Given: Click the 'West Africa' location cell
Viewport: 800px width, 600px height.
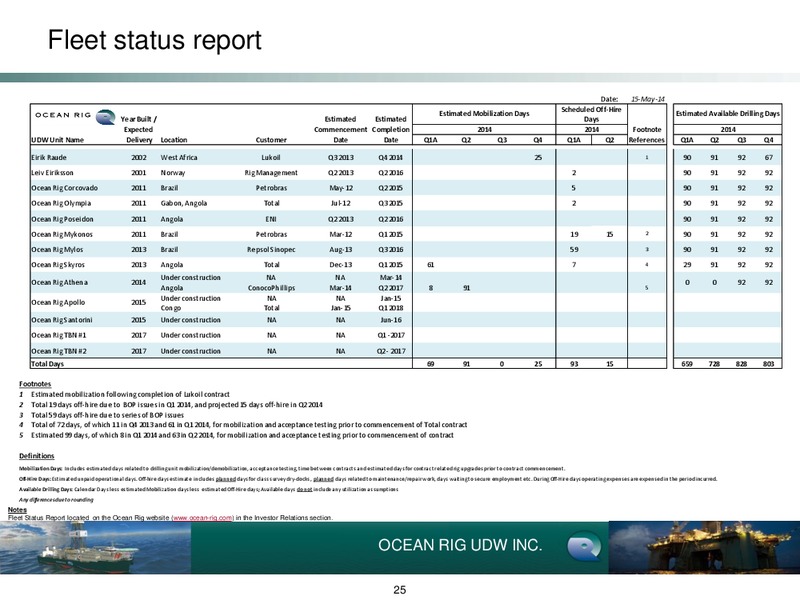Looking at the screenshot, I should (179, 157).
